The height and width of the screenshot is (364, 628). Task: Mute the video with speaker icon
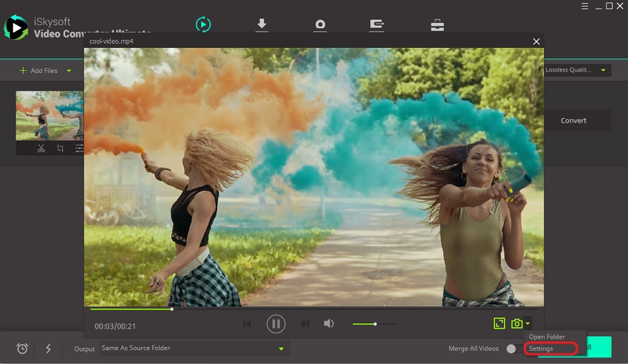329,323
